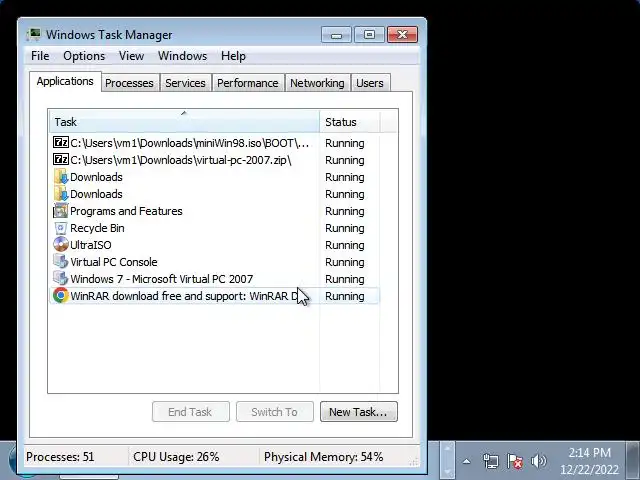The width and height of the screenshot is (640, 480).
Task: Open the File menu
Action: pyautogui.click(x=40, y=56)
